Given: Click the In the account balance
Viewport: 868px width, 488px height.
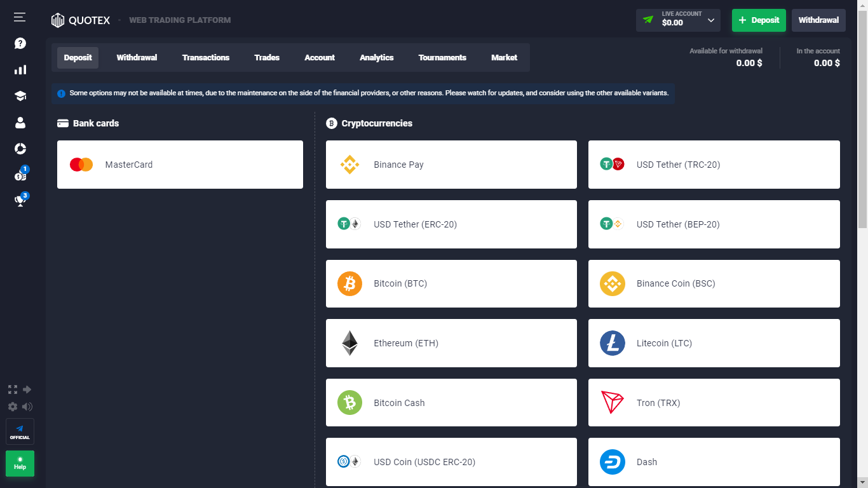Looking at the screenshot, I should pyautogui.click(x=827, y=63).
